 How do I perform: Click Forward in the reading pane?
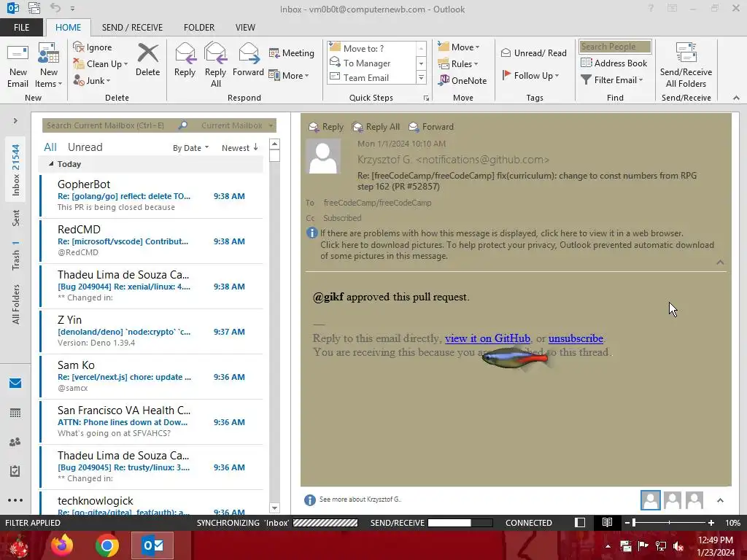[431, 127]
